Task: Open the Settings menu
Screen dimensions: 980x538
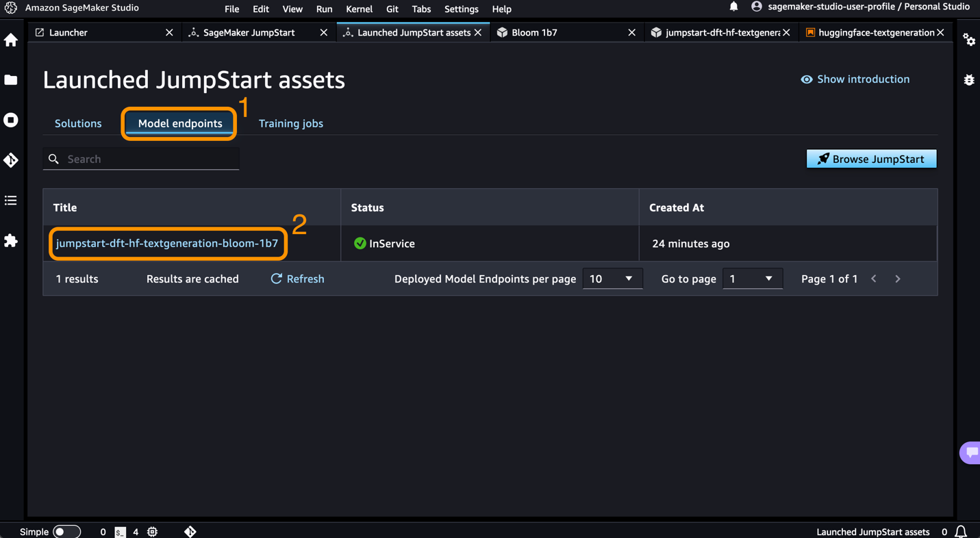Action: pyautogui.click(x=461, y=9)
